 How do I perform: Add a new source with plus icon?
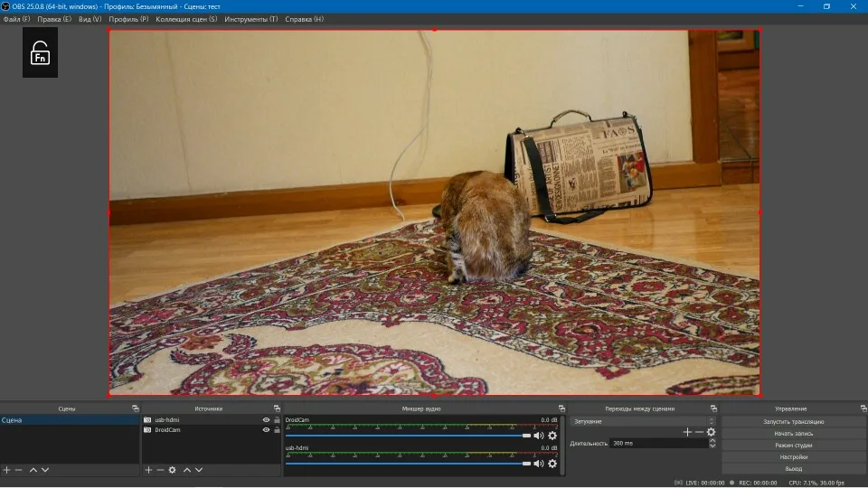click(148, 470)
